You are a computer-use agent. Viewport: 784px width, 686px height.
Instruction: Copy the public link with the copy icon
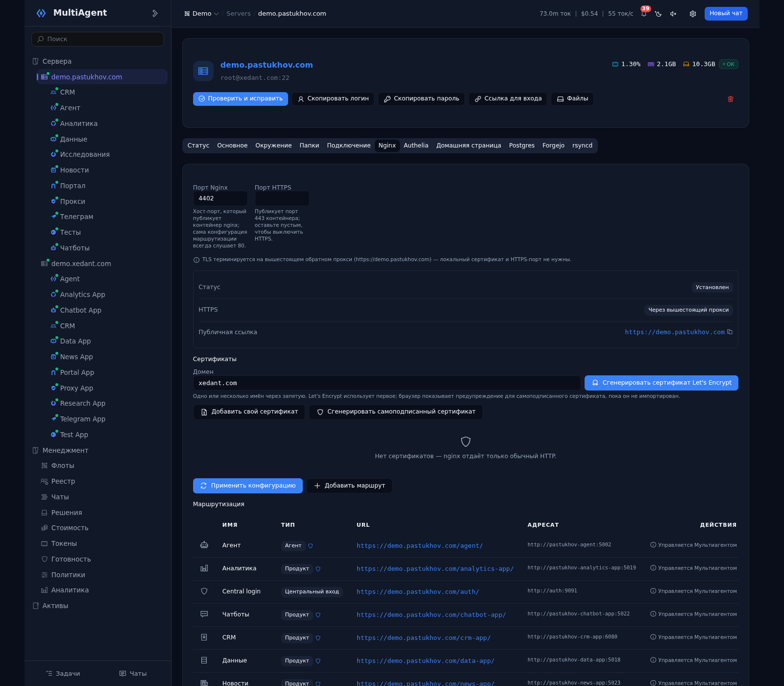730,332
